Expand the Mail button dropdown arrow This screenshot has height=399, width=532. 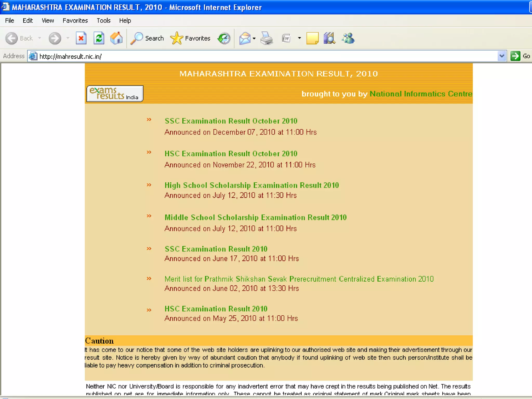click(254, 38)
